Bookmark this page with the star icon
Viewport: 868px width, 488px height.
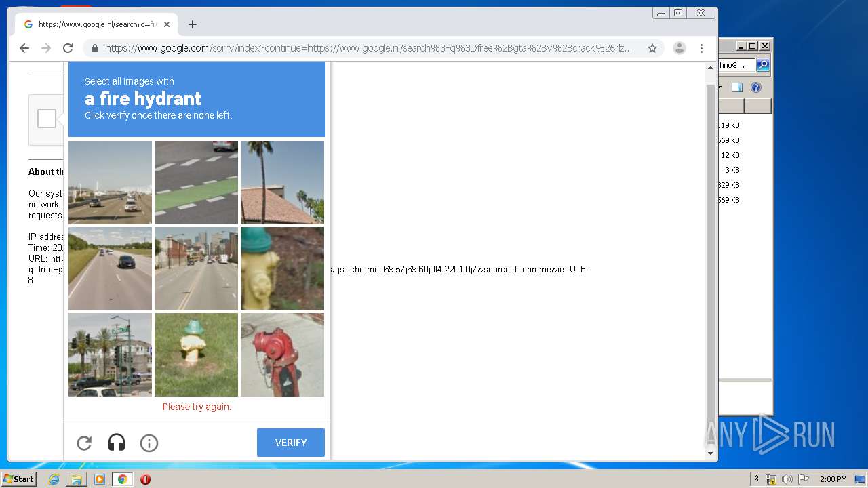[x=652, y=48]
